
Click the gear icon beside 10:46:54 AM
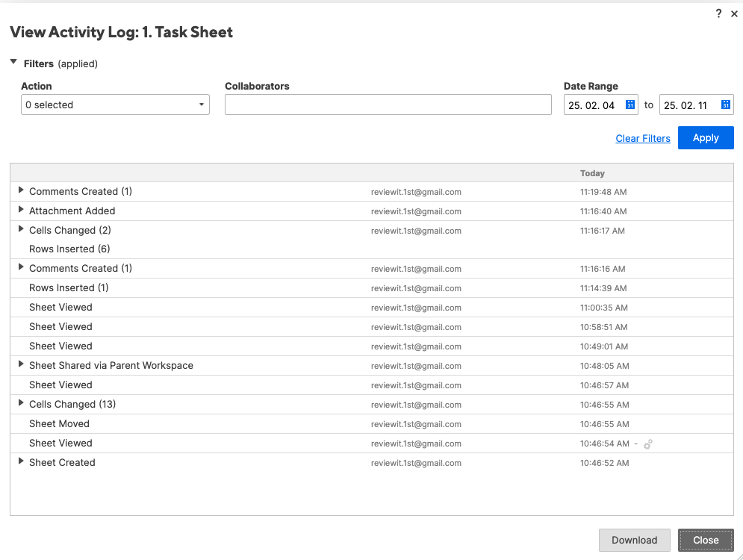coord(647,444)
